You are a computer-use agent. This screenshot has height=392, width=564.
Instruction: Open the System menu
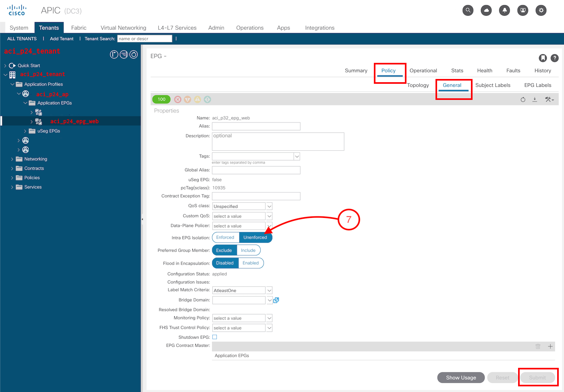coord(19,28)
